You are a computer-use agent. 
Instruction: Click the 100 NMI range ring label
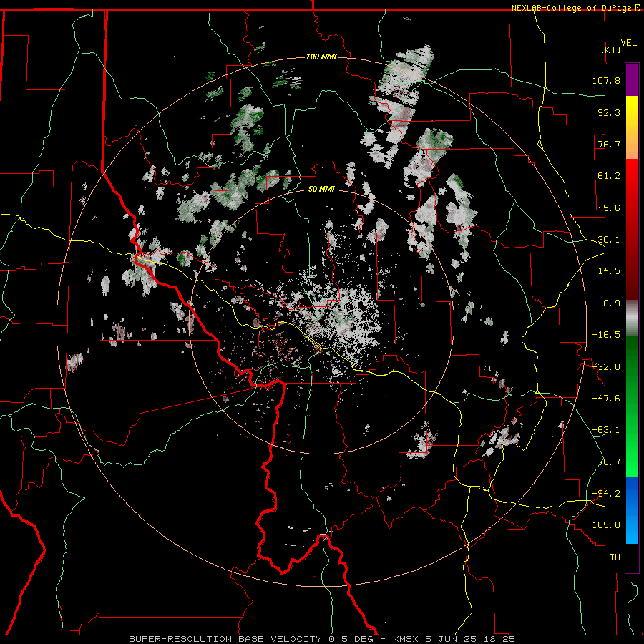coord(321,57)
